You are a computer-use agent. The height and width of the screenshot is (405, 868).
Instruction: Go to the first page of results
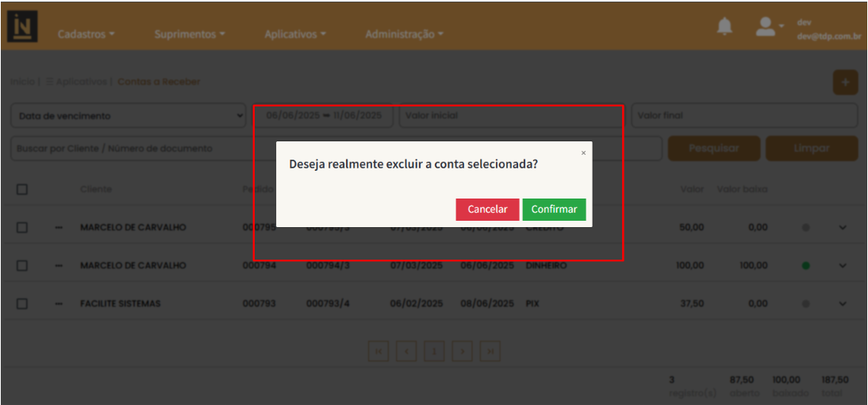[x=378, y=351]
